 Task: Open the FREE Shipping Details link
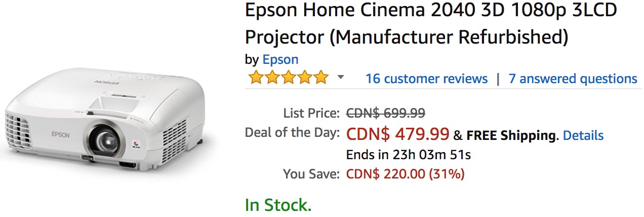[x=583, y=135]
